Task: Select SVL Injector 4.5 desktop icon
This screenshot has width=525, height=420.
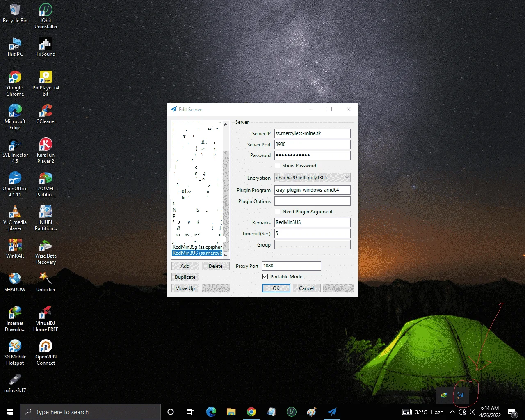Action: (15, 151)
